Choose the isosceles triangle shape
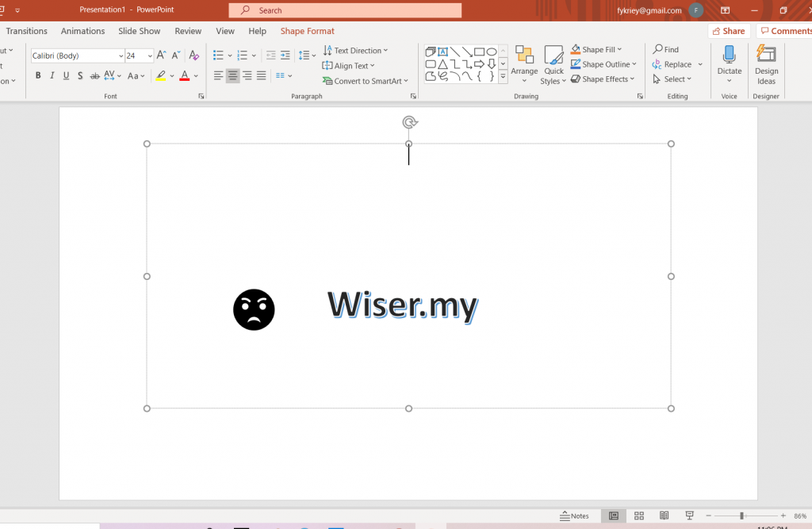Screen dimensions: 812x529 [442, 64]
